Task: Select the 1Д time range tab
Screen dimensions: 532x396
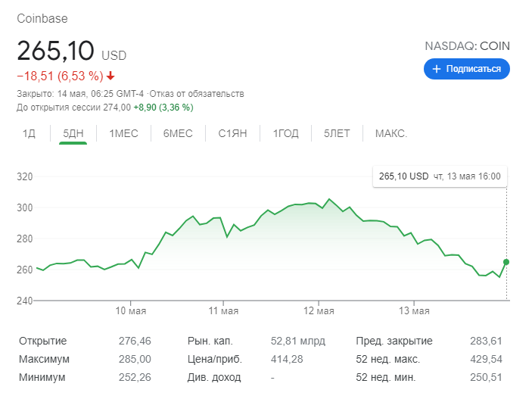Action: 29,134
